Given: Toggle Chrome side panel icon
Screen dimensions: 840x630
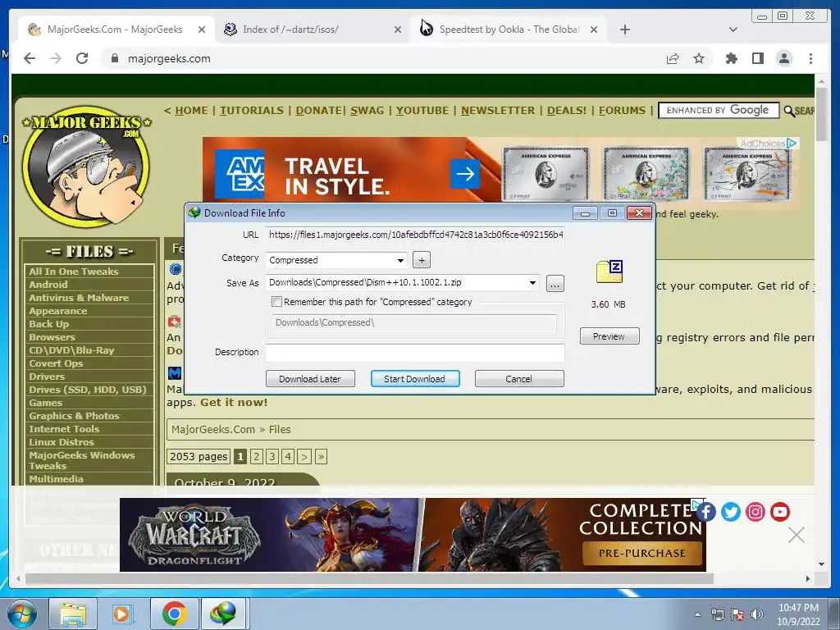Looking at the screenshot, I should point(757,58).
